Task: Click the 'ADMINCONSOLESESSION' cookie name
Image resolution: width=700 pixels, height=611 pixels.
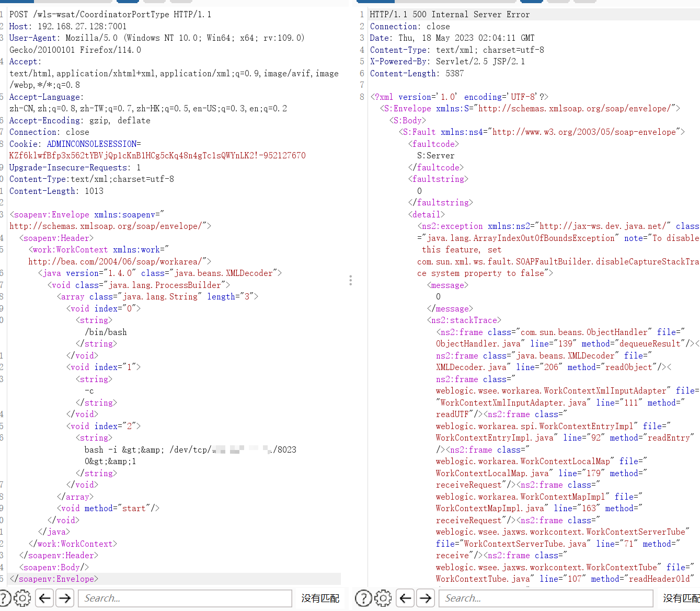Action: click(91, 144)
